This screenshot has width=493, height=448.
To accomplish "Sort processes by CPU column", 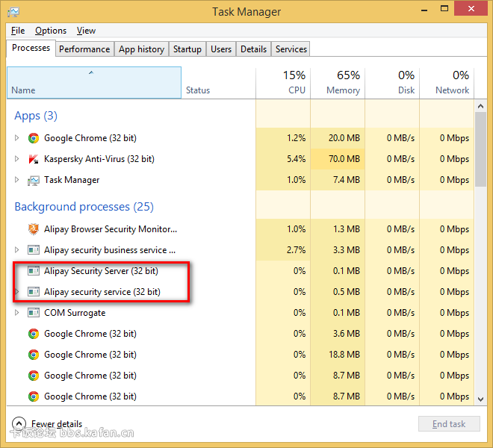I will coord(283,83).
